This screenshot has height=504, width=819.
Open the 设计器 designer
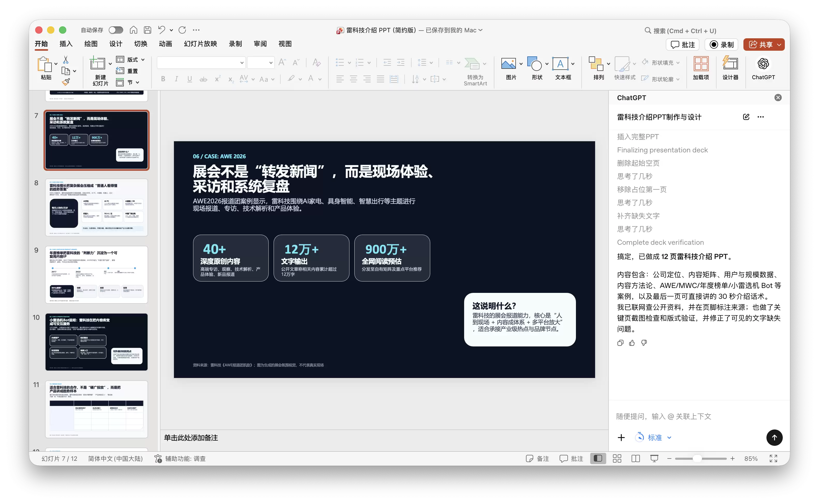[x=730, y=68]
